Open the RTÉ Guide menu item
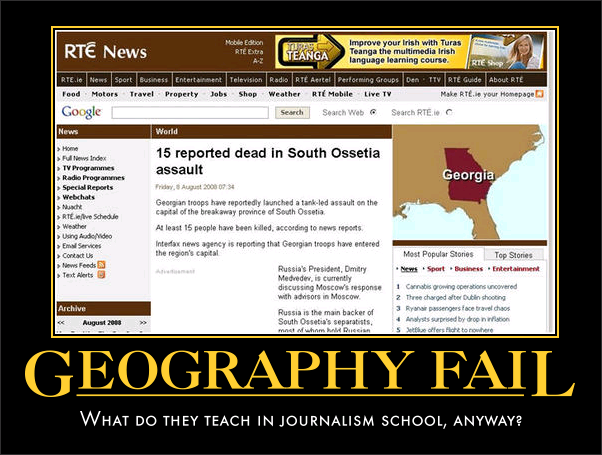This screenshot has width=602, height=455. [465, 80]
